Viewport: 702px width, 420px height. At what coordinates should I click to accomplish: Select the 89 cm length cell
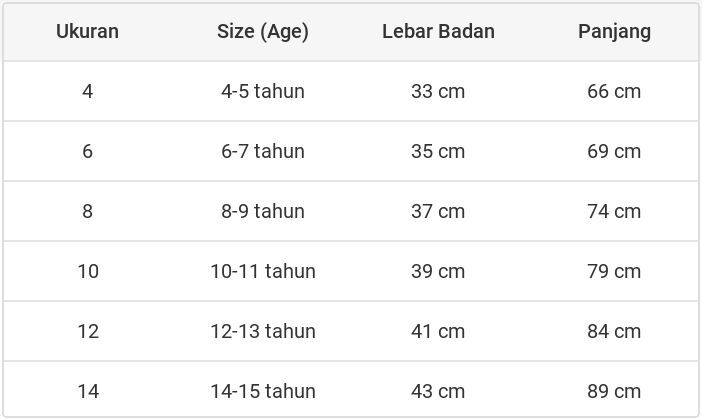point(614,391)
